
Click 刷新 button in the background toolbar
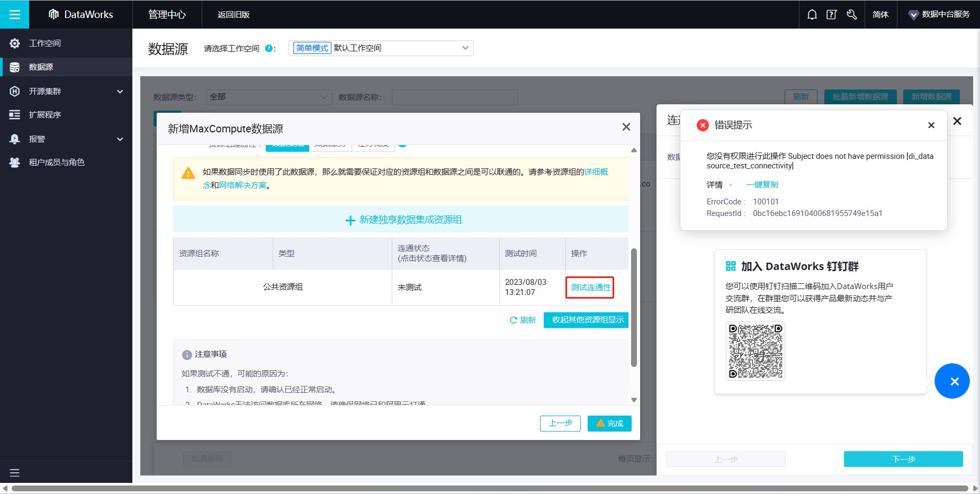pyautogui.click(x=801, y=97)
